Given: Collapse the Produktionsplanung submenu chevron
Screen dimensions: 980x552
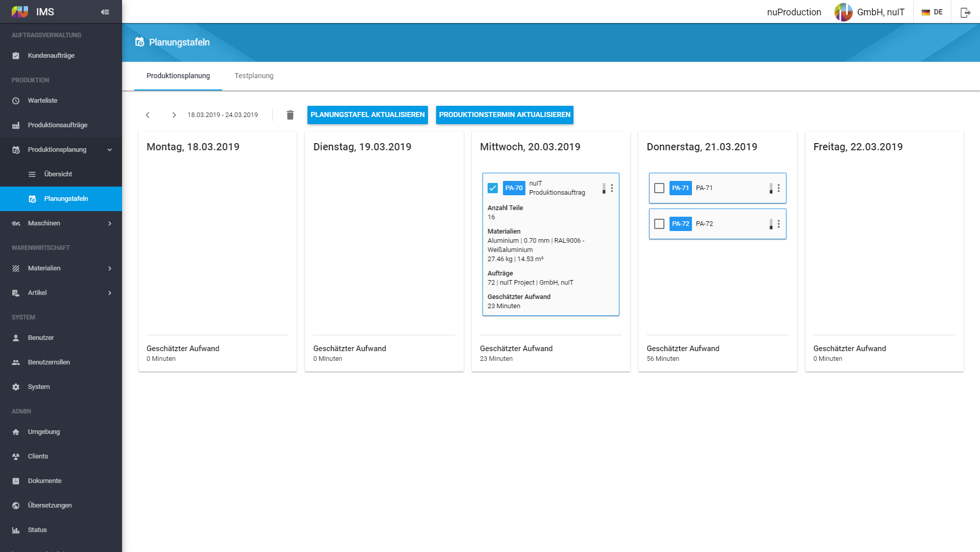Looking at the screenshot, I should click(110, 150).
